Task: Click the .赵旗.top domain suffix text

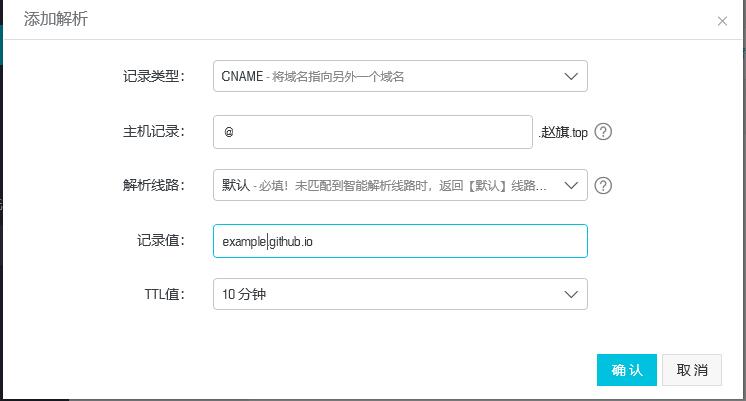Action: pyautogui.click(x=563, y=132)
